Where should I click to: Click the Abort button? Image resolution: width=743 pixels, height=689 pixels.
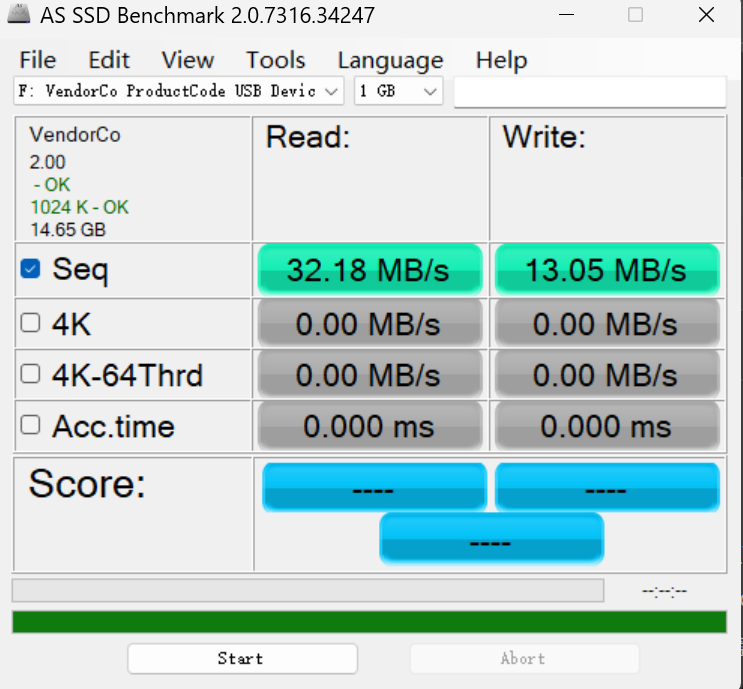pos(525,658)
